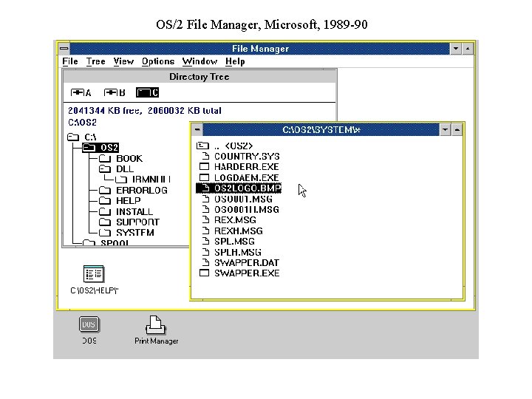532x399 pixels.
Task: Click the C:\OS2 path label
Action: coord(83,122)
